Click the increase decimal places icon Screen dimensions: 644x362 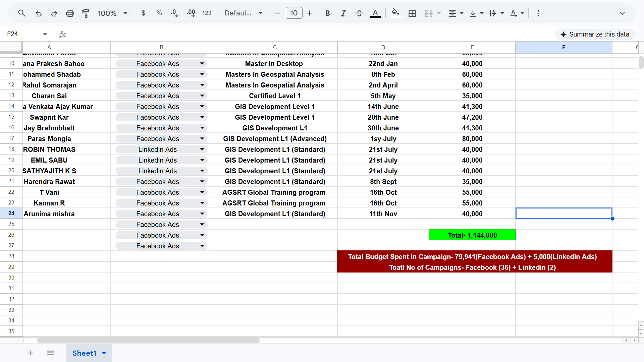click(x=191, y=13)
